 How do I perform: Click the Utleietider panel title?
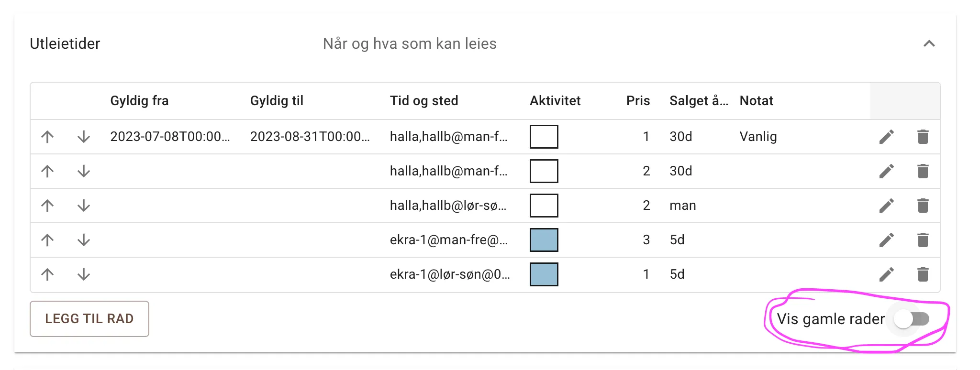tap(65, 44)
